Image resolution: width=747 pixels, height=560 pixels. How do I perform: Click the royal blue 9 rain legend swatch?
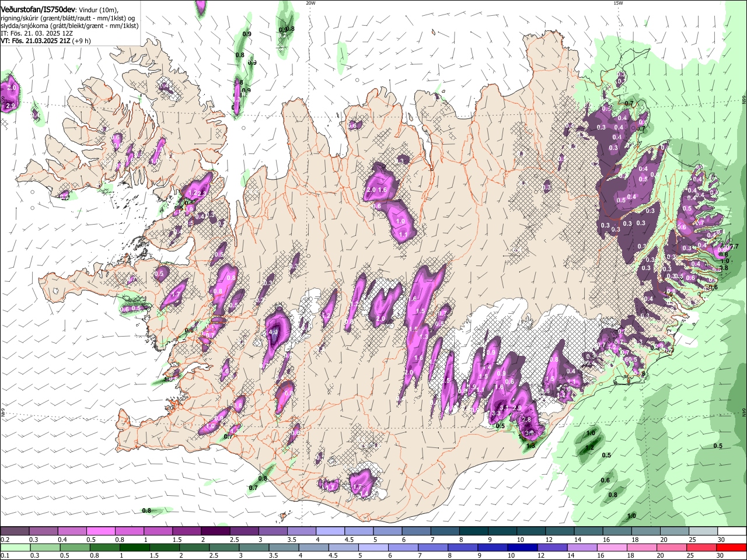[491, 548]
